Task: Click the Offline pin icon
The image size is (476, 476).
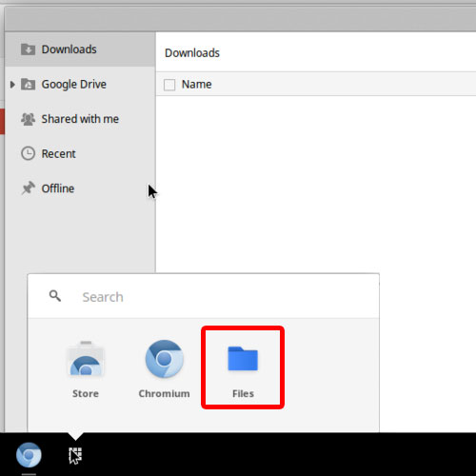Action: click(28, 188)
